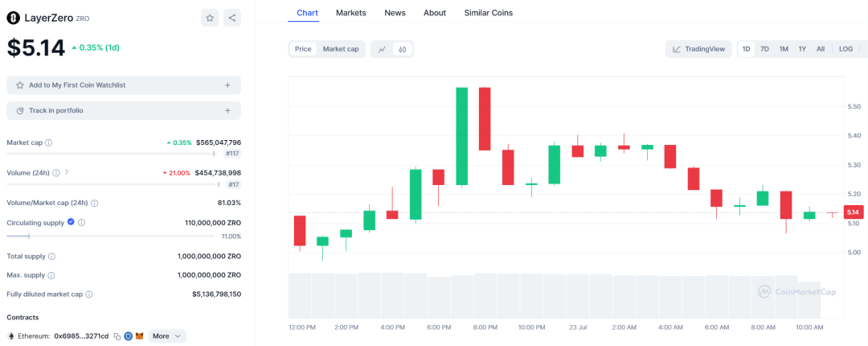Select 1Y time range
This screenshot has height=346, width=868.
point(802,49)
